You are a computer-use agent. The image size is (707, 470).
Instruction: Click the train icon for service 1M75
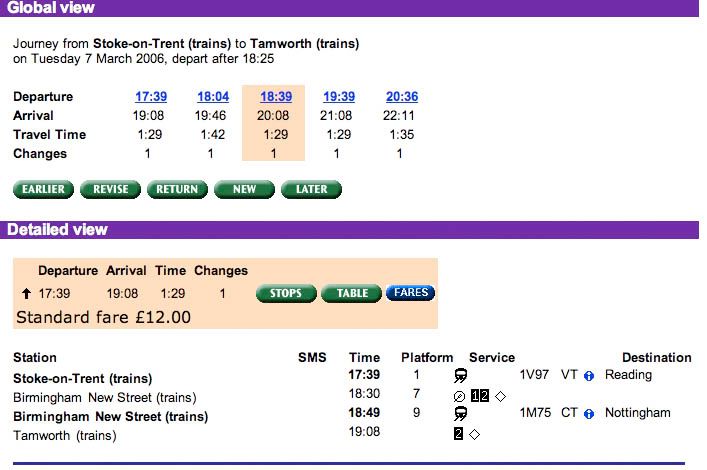click(462, 414)
